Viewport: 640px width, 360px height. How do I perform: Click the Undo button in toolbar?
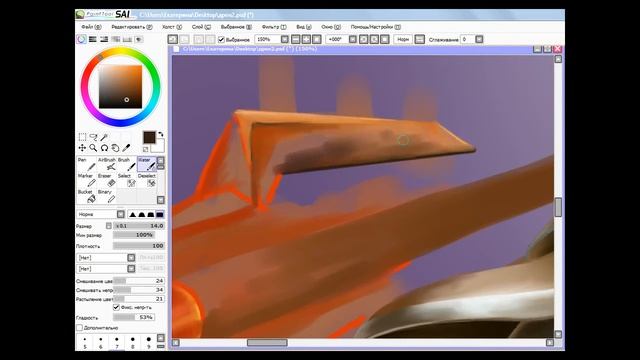tap(173, 39)
